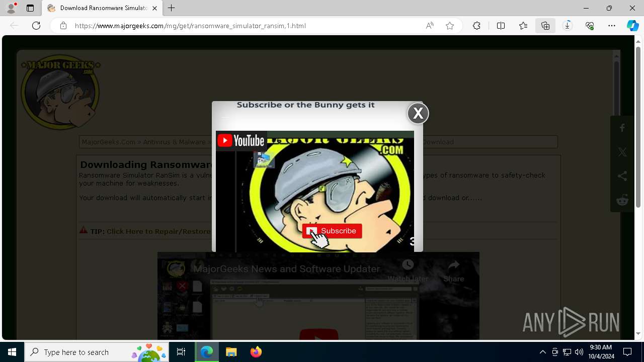Open File Explorer on taskbar
644x362 pixels.
pyautogui.click(x=231, y=352)
